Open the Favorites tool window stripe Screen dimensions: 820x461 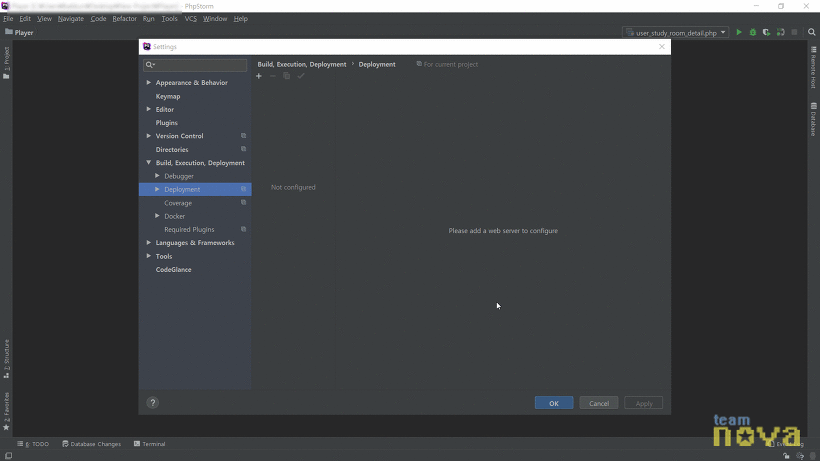point(6,411)
